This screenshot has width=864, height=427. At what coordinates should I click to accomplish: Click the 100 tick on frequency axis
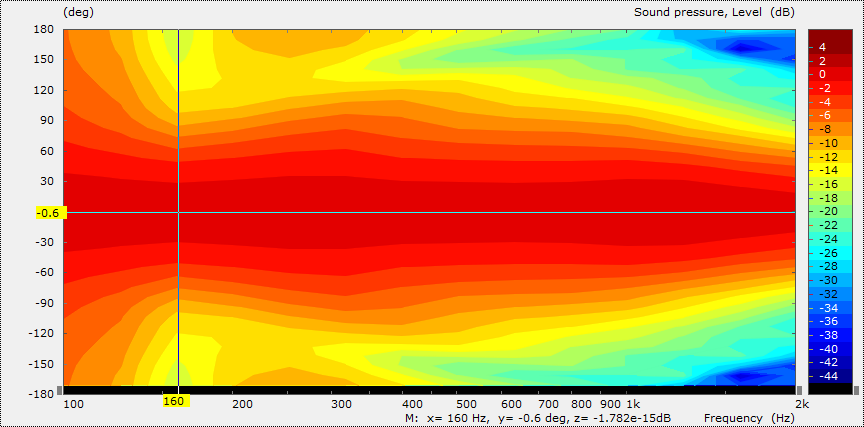tap(73, 405)
